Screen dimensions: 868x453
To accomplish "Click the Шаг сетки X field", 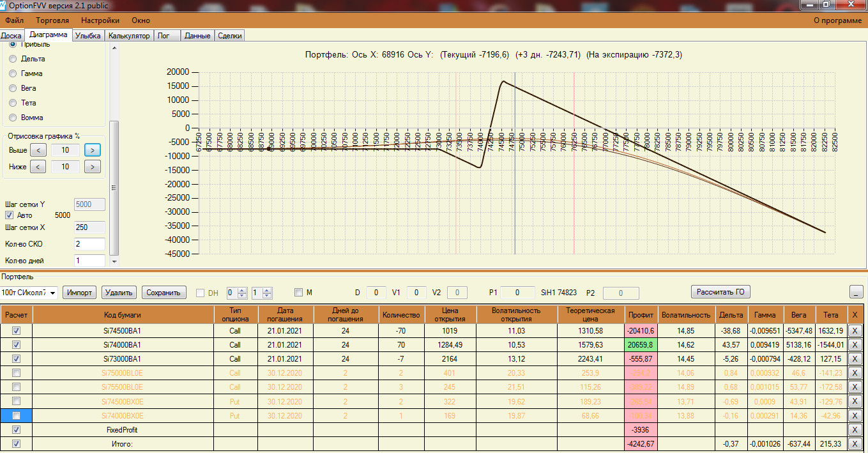I will click(x=90, y=227).
